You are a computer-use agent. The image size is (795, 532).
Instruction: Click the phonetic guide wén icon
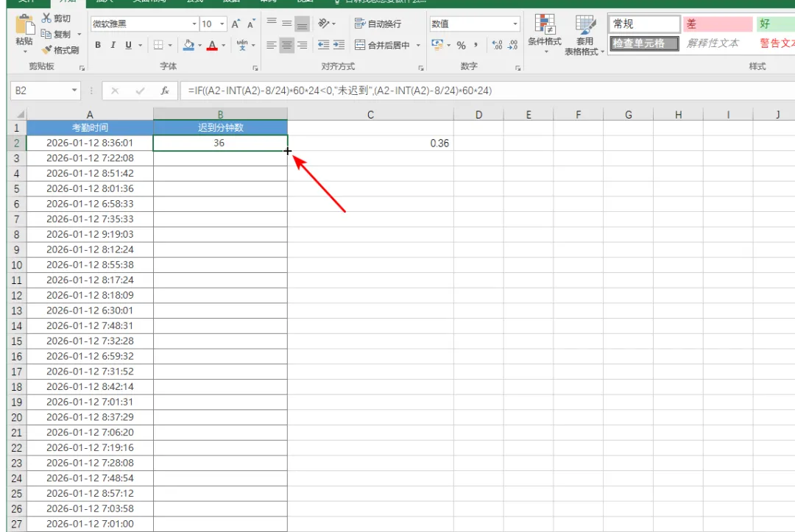pyautogui.click(x=242, y=45)
